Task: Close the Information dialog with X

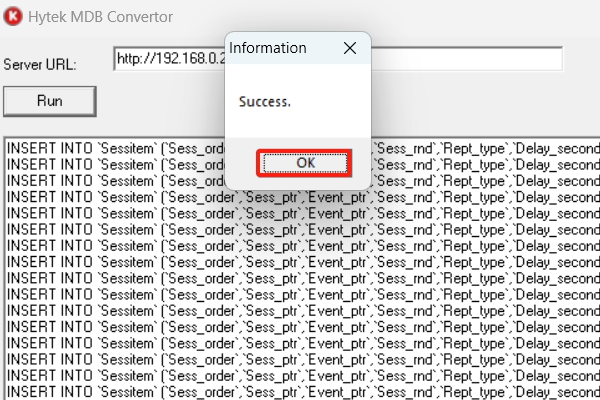Action: tap(349, 48)
